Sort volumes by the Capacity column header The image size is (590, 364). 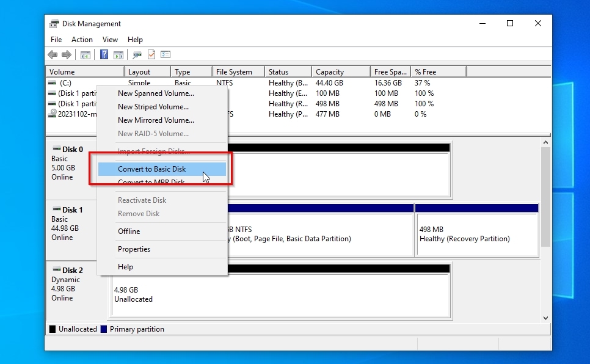tap(330, 72)
